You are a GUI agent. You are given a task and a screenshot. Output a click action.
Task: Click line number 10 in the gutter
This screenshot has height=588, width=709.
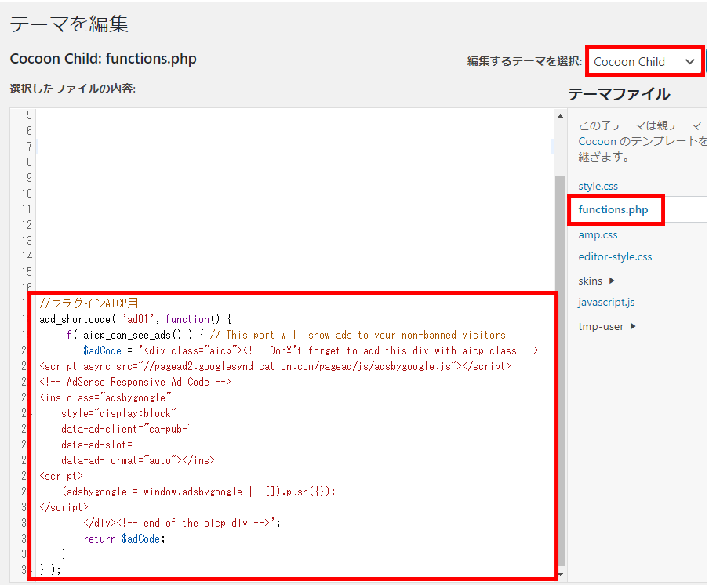pyautogui.click(x=27, y=194)
